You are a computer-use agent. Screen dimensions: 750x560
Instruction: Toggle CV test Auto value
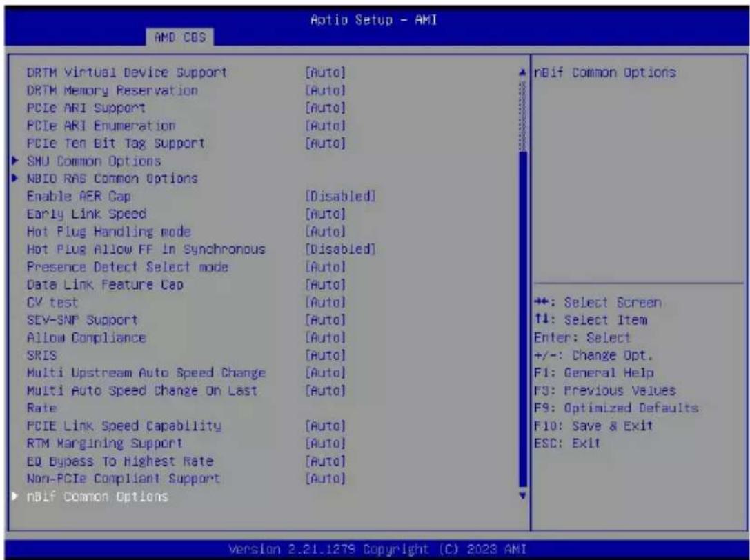pos(325,302)
